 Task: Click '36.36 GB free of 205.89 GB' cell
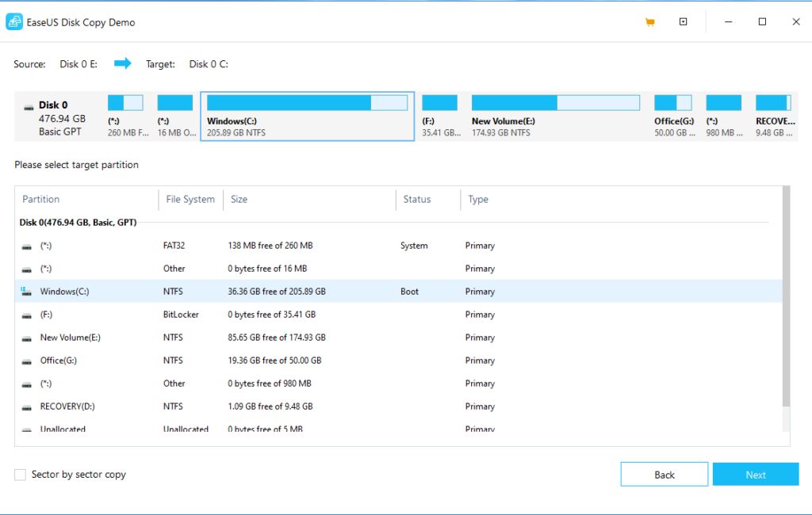pos(277,292)
